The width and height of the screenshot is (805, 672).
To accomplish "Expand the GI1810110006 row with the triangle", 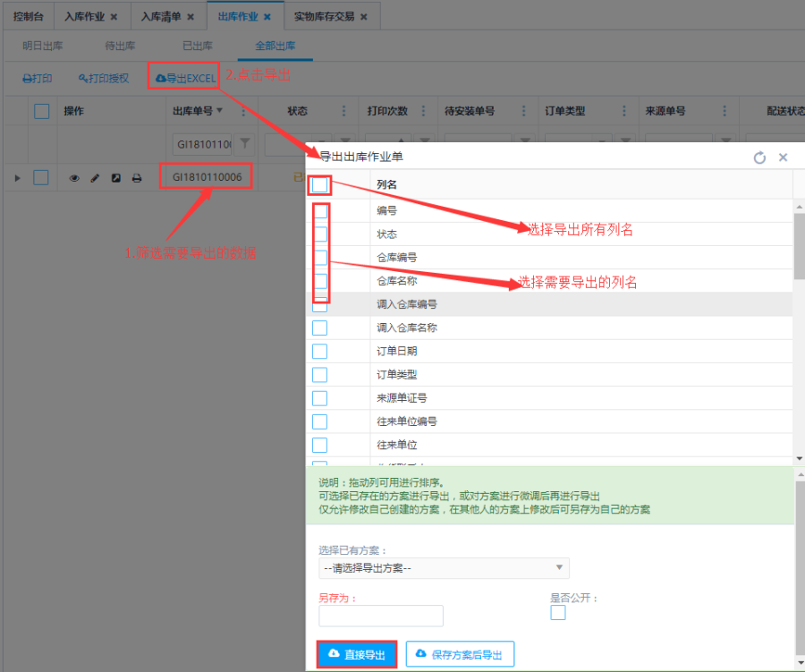I will pos(17,178).
